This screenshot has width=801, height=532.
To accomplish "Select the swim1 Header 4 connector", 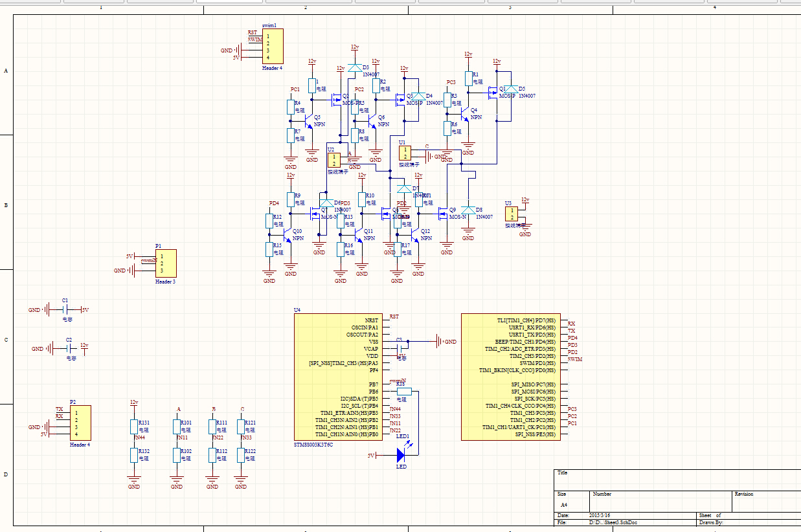I will 272,46.
